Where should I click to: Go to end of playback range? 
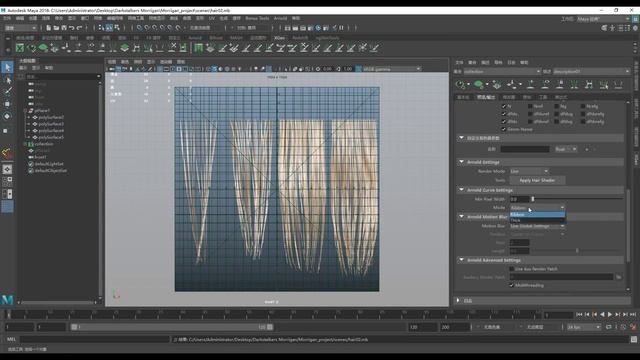pyautogui.click(x=633, y=314)
